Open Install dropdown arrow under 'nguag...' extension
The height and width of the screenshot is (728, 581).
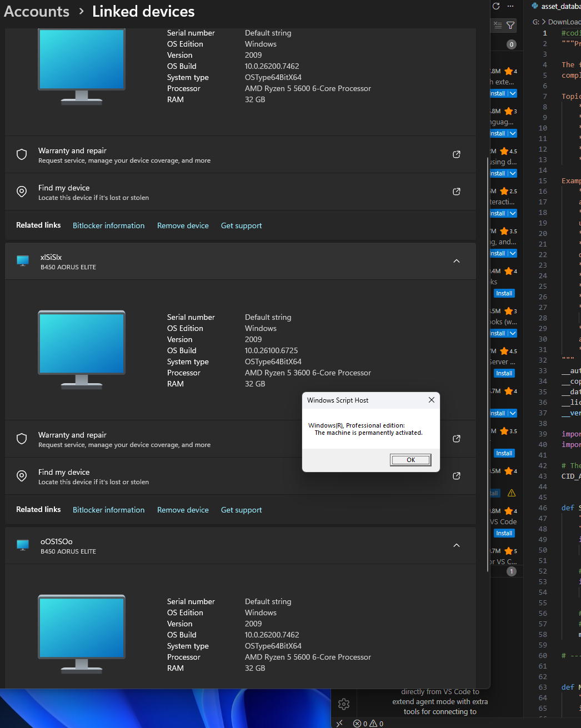point(513,133)
